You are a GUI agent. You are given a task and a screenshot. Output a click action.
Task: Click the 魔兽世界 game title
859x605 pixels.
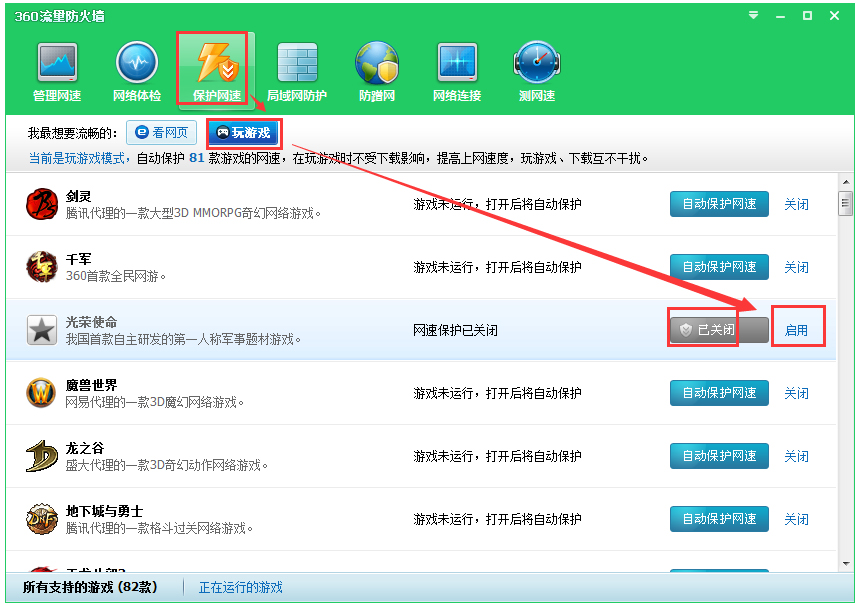tap(91, 385)
